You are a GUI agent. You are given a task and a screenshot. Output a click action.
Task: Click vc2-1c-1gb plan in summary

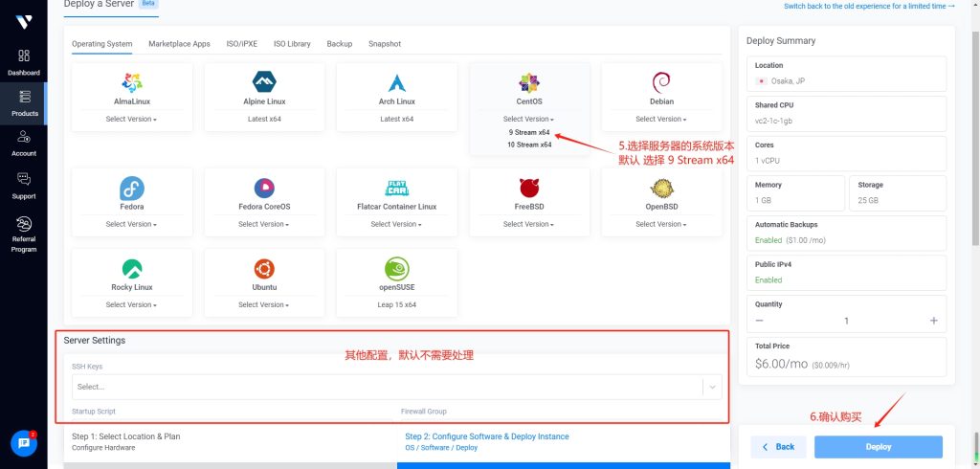(775, 121)
